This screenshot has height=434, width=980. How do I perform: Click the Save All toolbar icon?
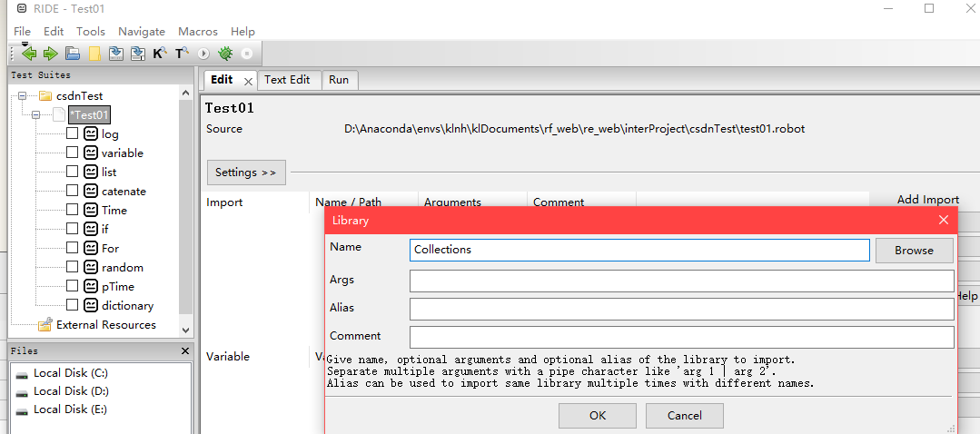pyautogui.click(x=137, y=54)
